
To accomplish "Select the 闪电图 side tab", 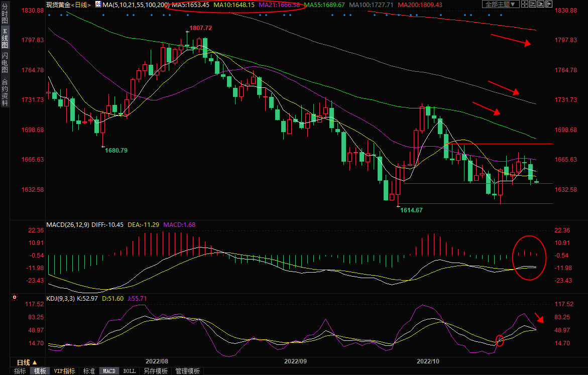I will point(5,63).
